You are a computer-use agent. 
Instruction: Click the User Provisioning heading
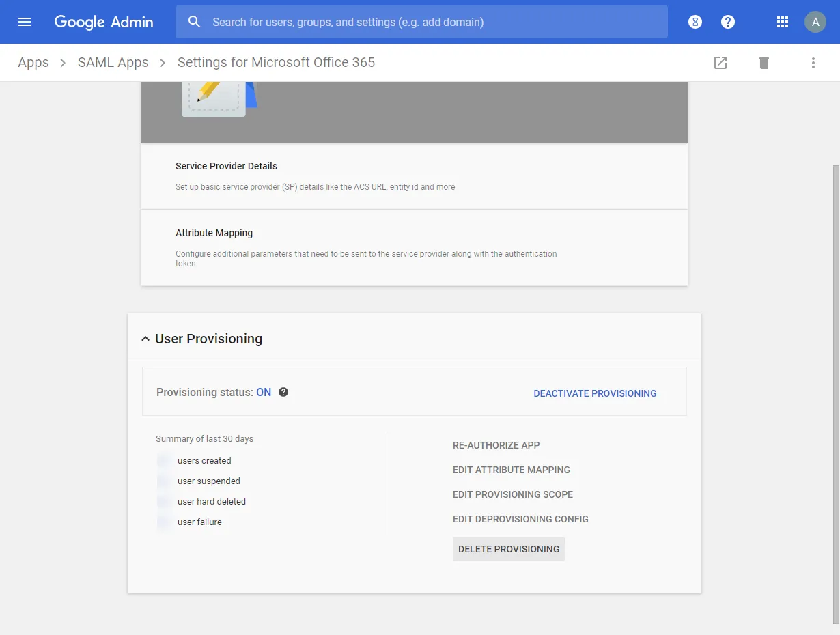[x=209, y=339]
